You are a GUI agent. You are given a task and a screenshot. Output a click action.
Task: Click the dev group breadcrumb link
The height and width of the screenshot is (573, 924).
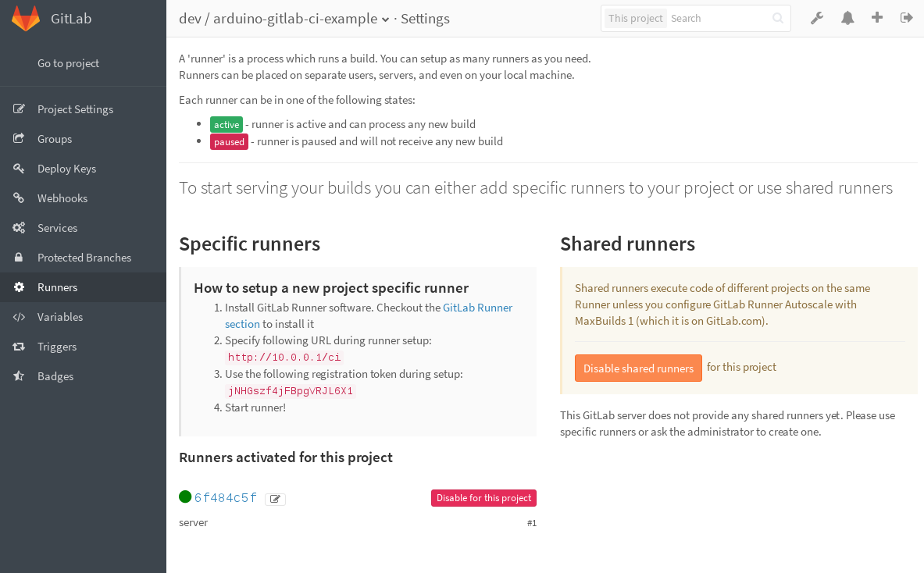point(190,19)
